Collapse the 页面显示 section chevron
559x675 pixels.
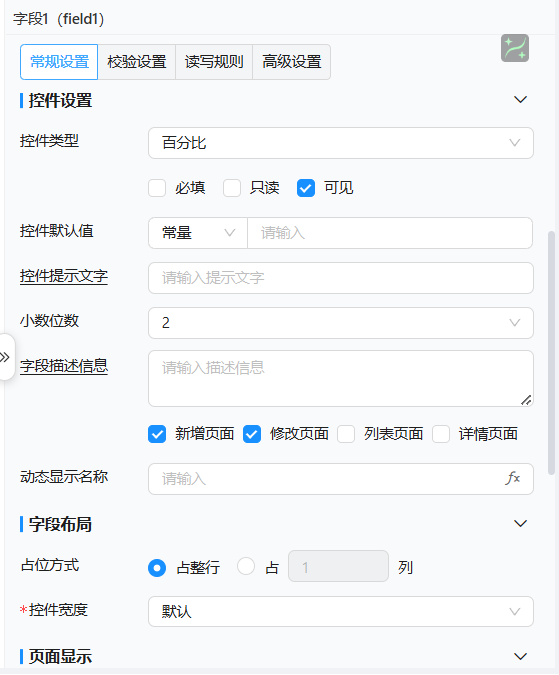[x=520, y=656]
